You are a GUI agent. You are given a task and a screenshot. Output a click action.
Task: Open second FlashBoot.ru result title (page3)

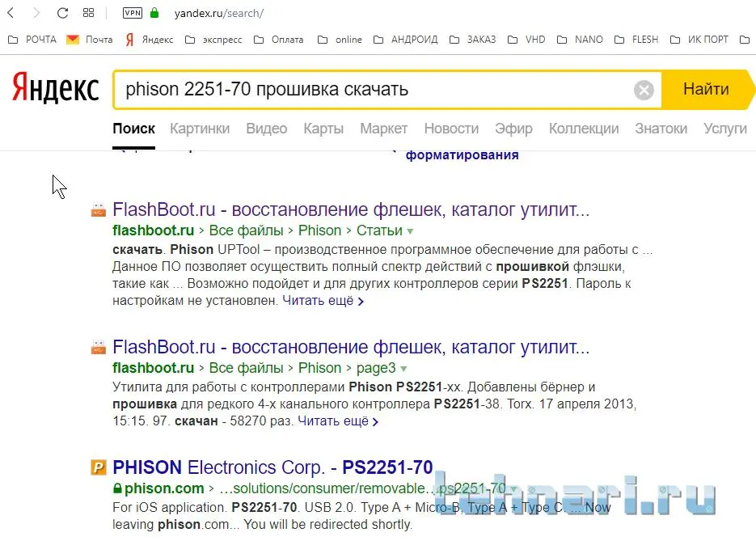coord(351,347)
